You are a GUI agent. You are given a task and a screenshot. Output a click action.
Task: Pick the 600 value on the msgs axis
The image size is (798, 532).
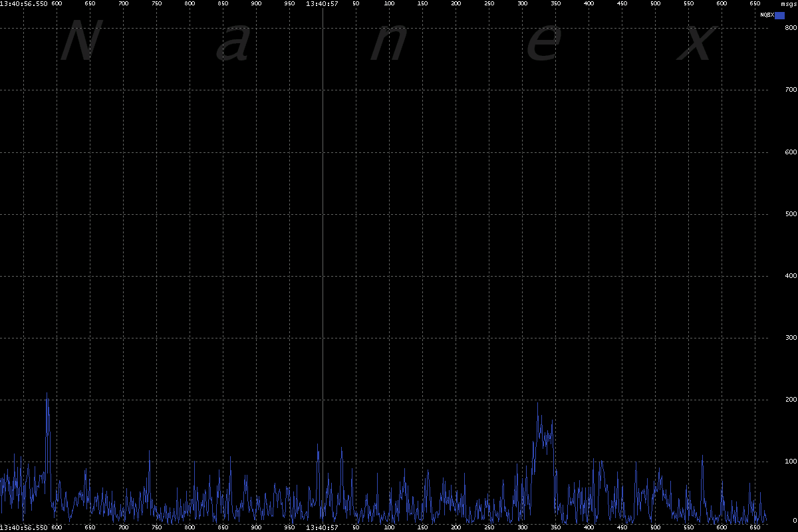tap(791, 152)
